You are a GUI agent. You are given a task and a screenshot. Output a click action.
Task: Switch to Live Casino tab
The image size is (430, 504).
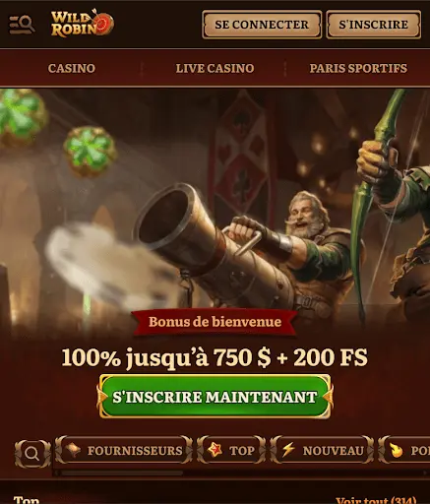215,68
